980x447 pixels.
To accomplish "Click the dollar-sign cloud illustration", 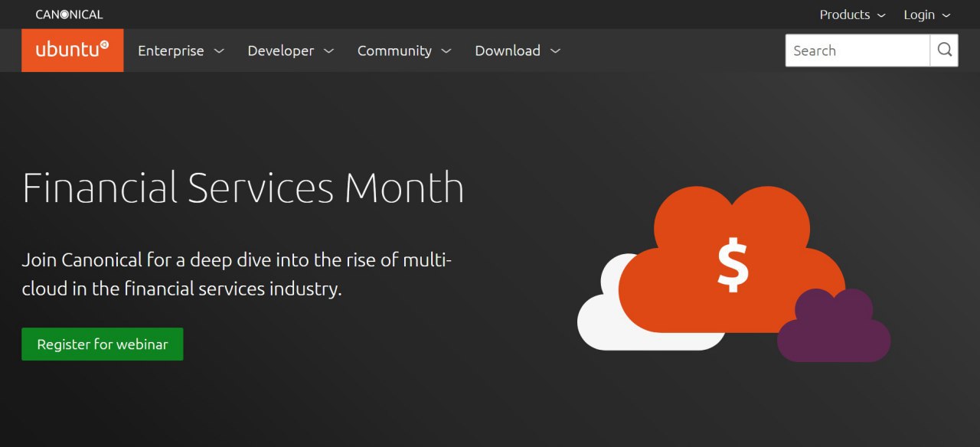I will [733, 273].
